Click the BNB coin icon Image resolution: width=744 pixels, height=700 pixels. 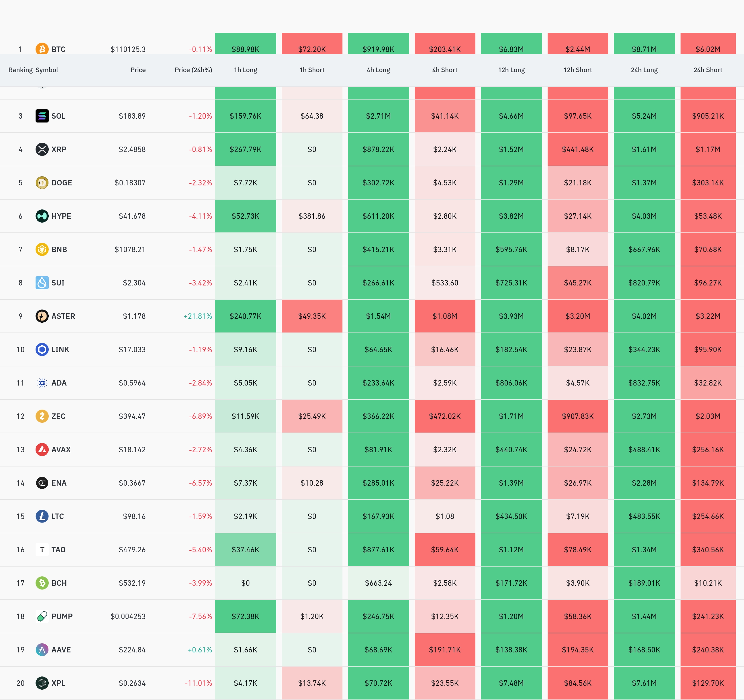point(42,249)
